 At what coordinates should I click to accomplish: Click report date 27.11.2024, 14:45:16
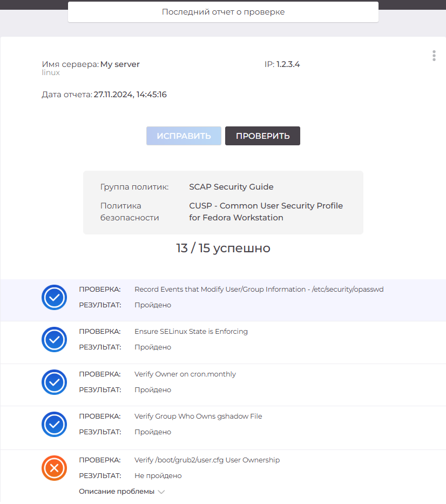[130, 95]
